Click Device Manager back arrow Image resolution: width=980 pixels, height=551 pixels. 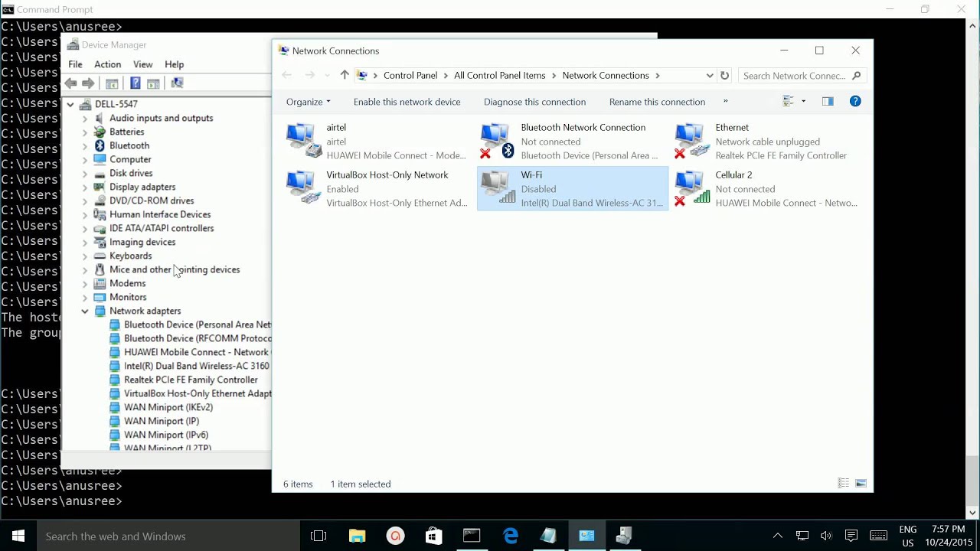71,83
